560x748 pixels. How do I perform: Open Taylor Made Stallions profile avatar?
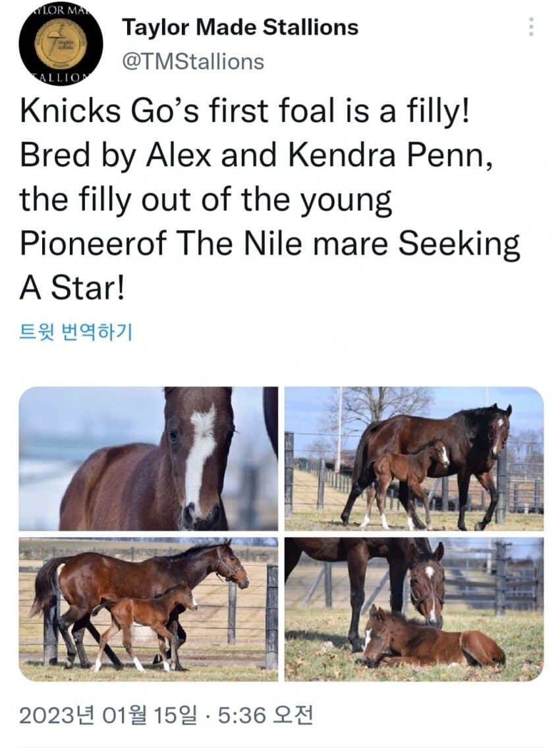coord(61,43)
